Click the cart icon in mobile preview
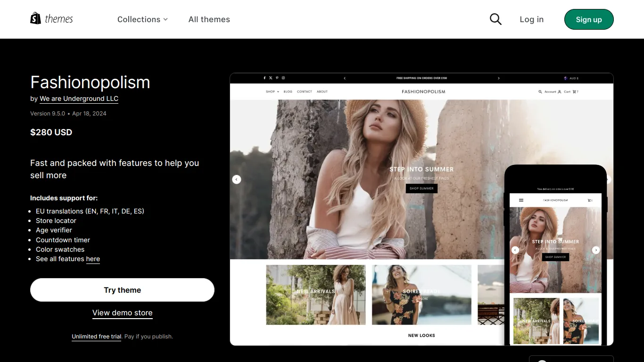Viewport: 644px width, 362px height. (x=589, y=200)
